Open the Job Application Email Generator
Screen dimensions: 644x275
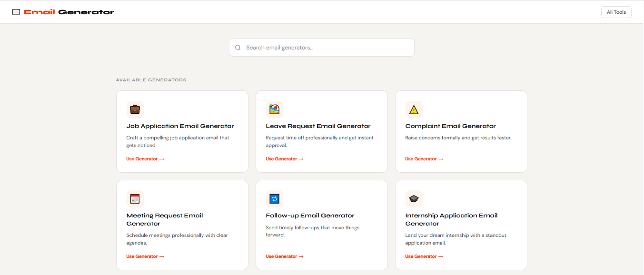(145, 158)
